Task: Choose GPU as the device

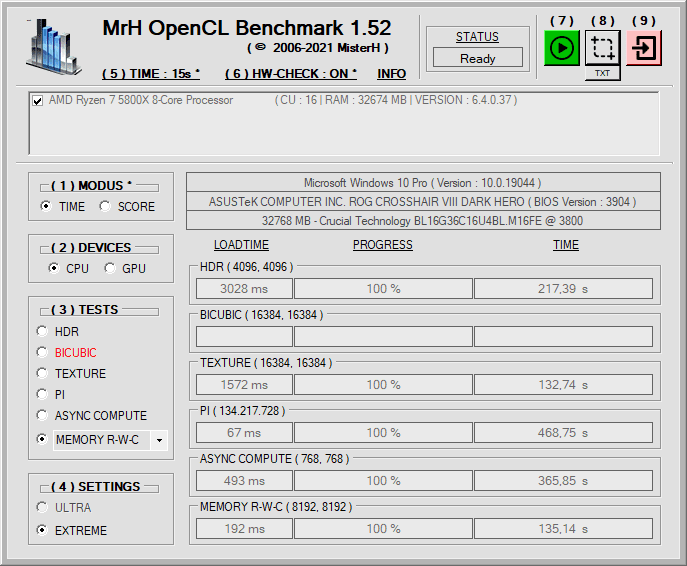Action: click(110, 268)
